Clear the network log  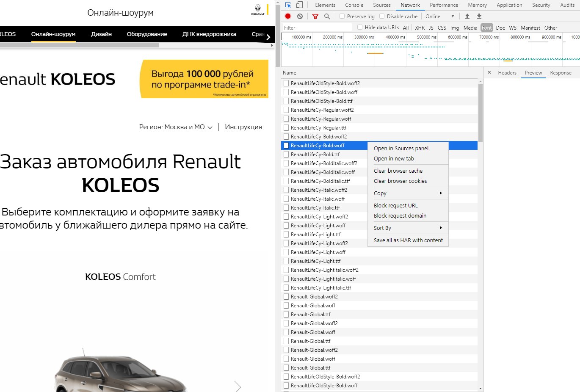300,16
